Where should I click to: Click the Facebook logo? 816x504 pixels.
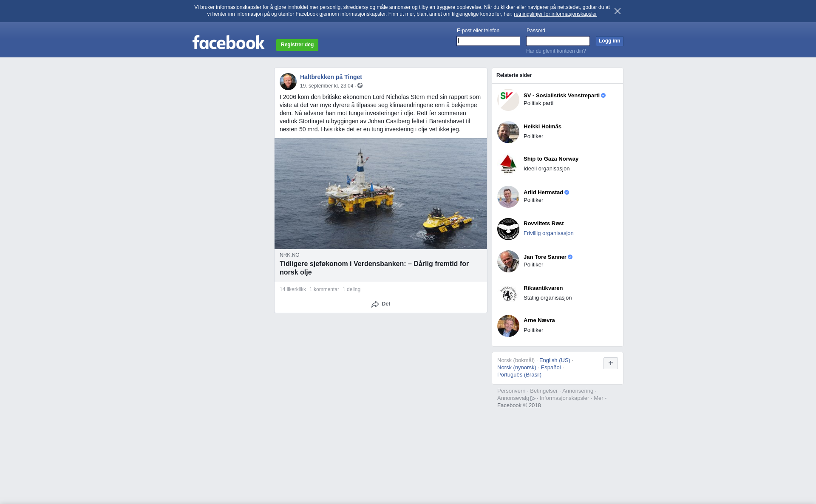[x=228, y=42]
